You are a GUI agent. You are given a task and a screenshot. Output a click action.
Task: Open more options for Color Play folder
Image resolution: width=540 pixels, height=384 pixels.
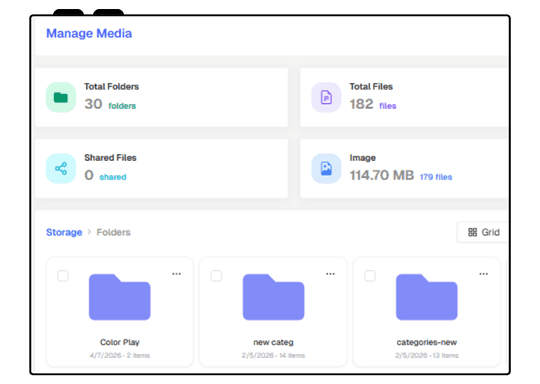(176, 274)
